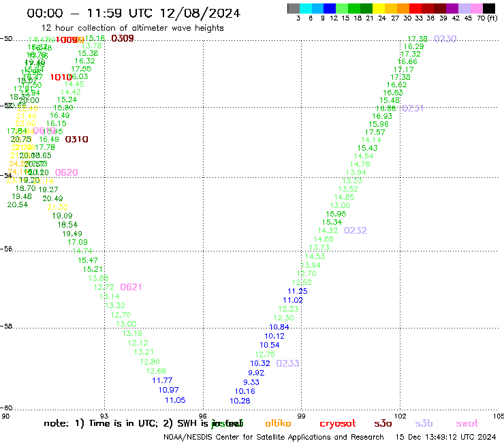
Task: Click the wave height value 11.25
Action: [x=298, y=291]
